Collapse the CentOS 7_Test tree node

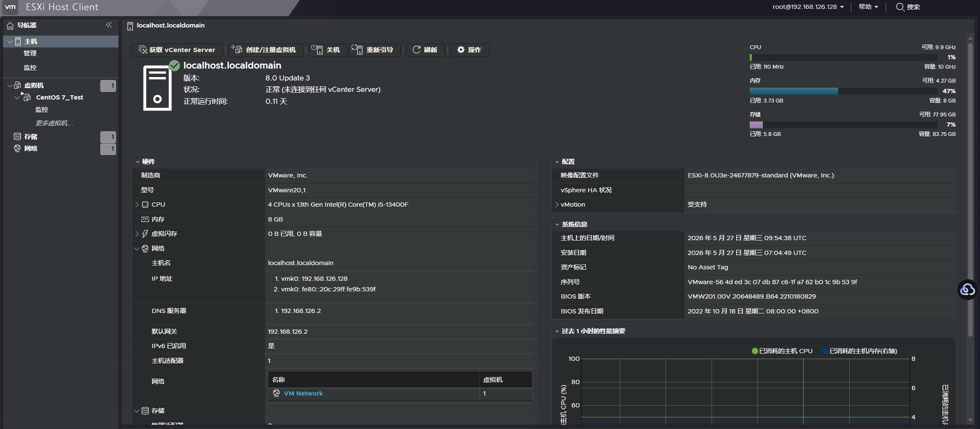click(x=17, y=97)
